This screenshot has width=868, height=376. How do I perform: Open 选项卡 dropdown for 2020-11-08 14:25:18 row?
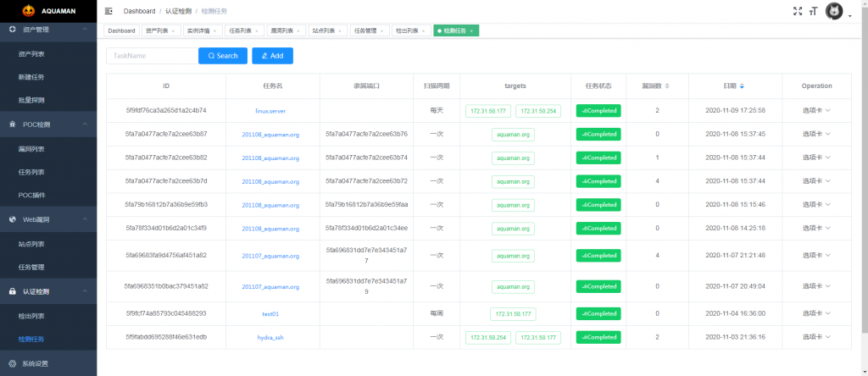tap(816, 228)
